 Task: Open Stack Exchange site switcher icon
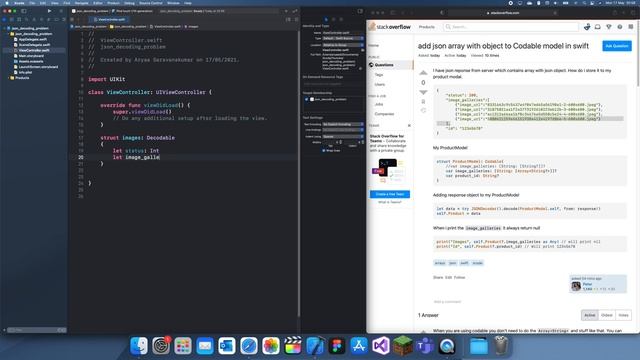click(631, 27)
